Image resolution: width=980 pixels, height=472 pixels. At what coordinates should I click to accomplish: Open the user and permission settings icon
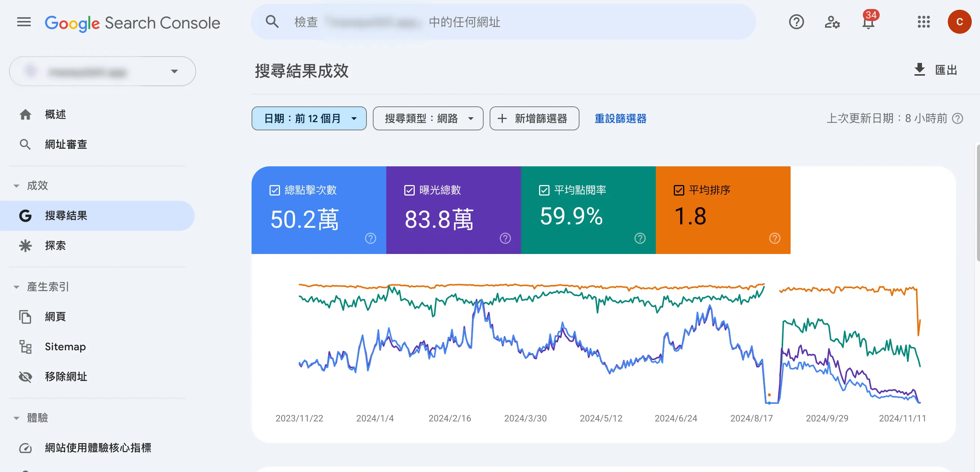click(x=832, y=22)
